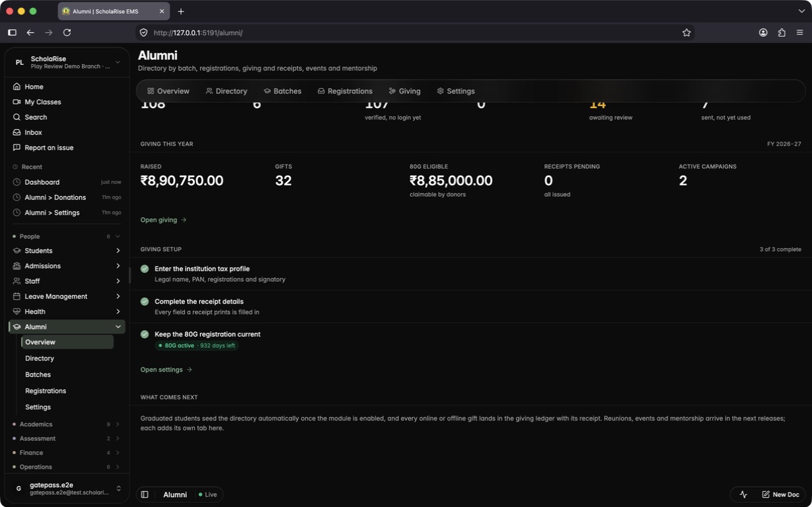Image resolution: width=812 pixels, height=507 pixels.
Task: Follow the Open settings link
Action: coord(166,370)
